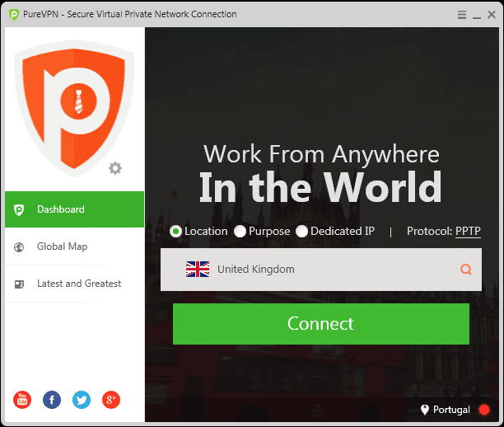Click the orange search magnifier icon

point(466,270)
